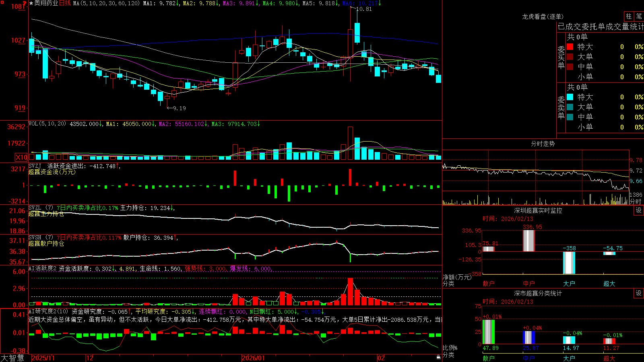Click the 强势线: 3.000 label
The width and height of the screenshot is (644, 362).
coord(205,268)
